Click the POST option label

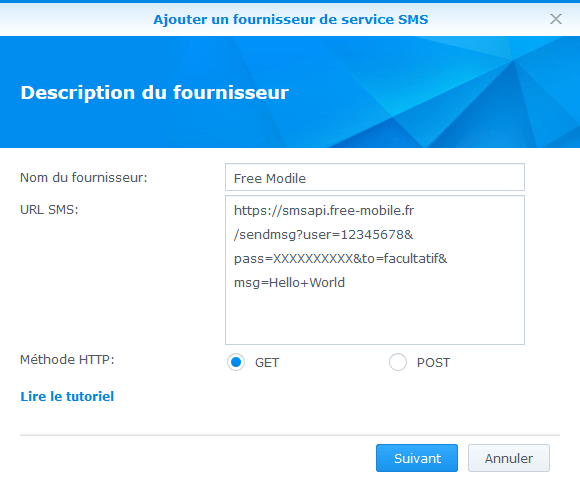433,363
